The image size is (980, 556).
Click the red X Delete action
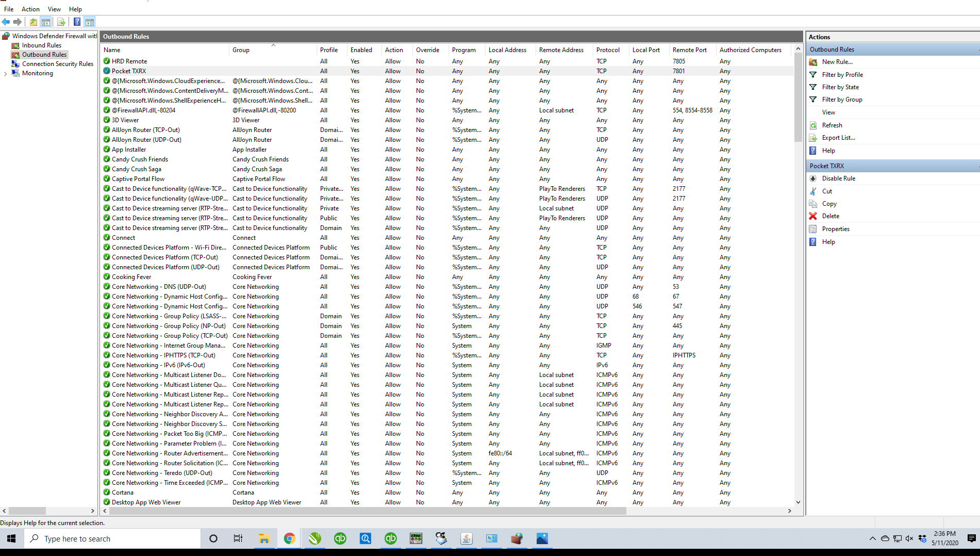tap(830, 216)
